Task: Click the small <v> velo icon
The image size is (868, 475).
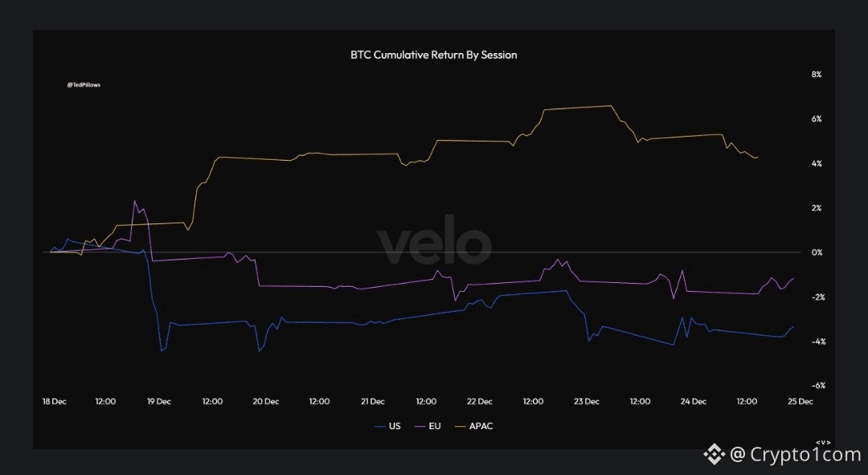Action: tap(822, 442)
